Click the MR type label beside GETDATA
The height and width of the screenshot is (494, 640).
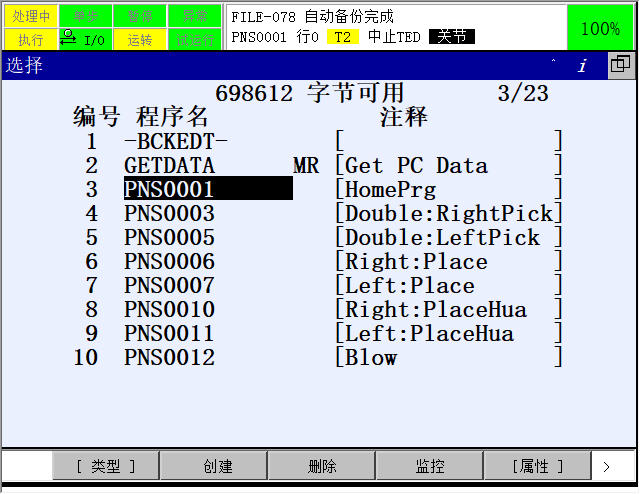306,166
